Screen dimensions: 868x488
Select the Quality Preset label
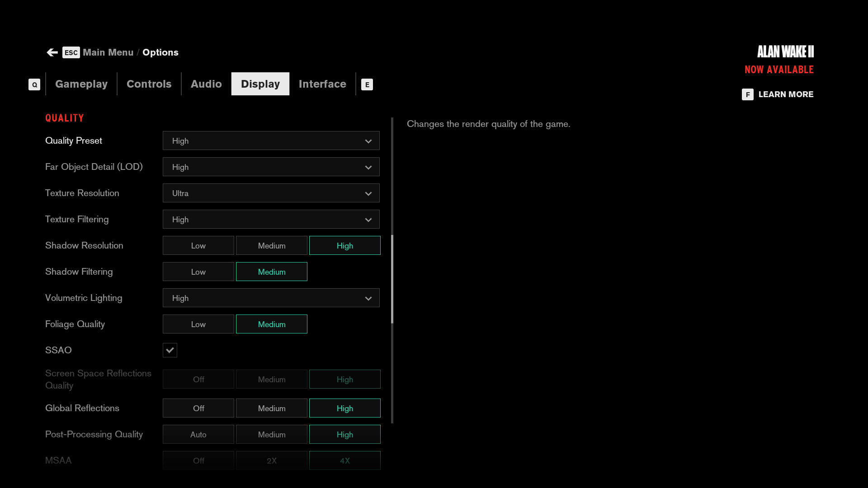pyautogui.click(x=74, y=141)
